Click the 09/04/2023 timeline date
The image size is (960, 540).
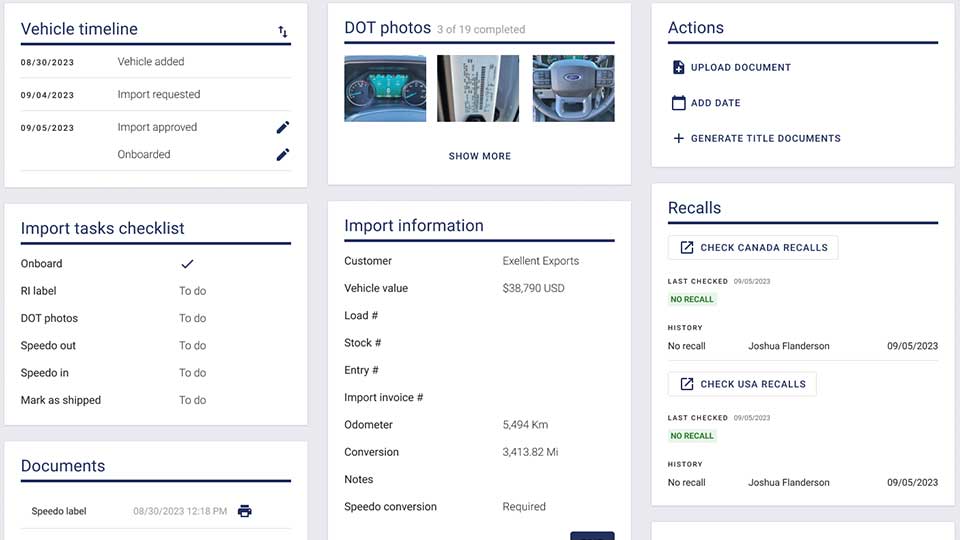47,96
